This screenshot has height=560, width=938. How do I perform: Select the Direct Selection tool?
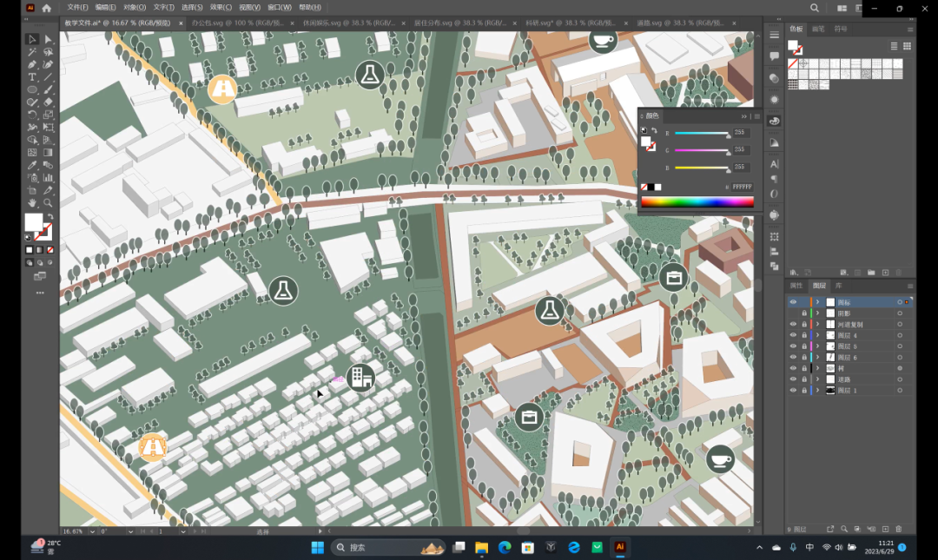click(49, 39)
